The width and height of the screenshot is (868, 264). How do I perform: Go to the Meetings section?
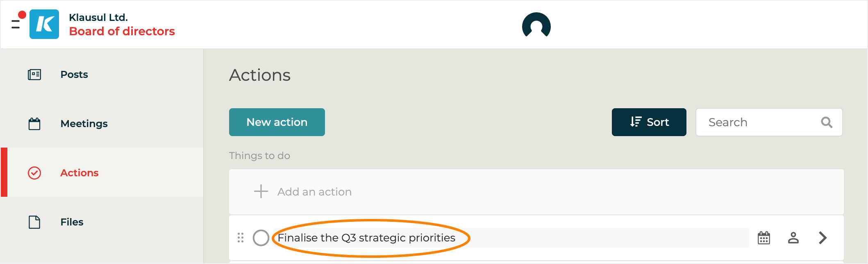coord(84,124)
